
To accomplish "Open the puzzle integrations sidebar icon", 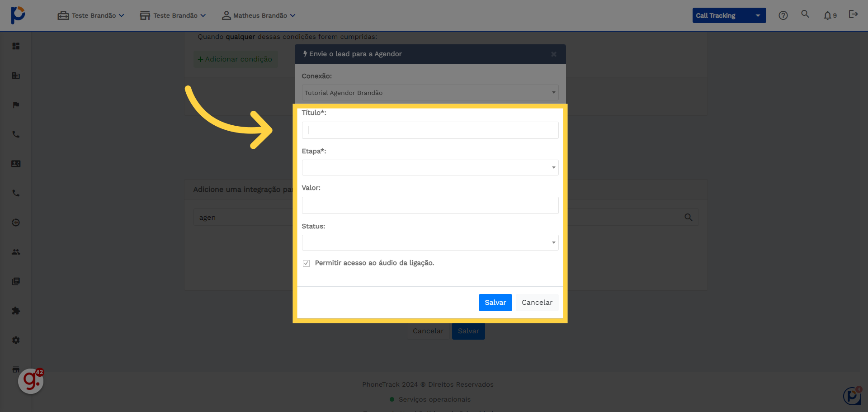I will [x=16, y=311].
